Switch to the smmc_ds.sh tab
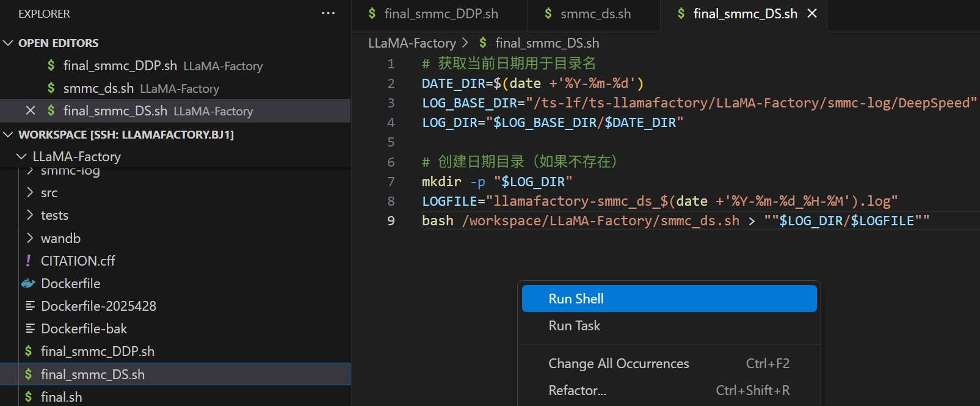Screen dimensions: 980x406 click(x=595, y=13)
